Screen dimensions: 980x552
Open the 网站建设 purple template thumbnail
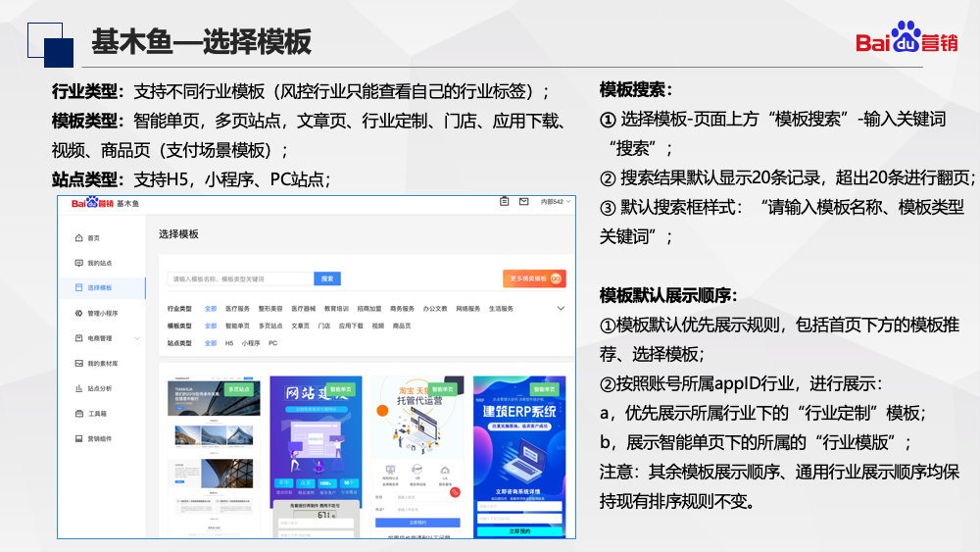[316, 456]
